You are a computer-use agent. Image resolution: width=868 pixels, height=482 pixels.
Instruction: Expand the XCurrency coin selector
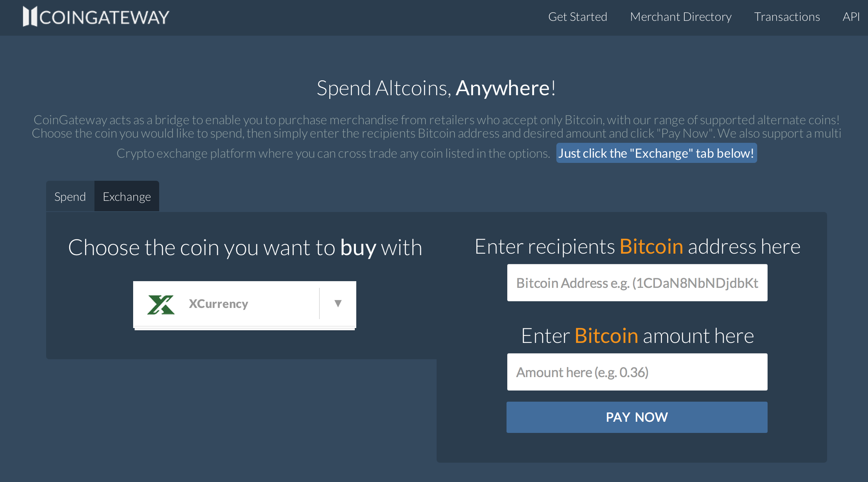pyautogui.click(x=244, y=304)
